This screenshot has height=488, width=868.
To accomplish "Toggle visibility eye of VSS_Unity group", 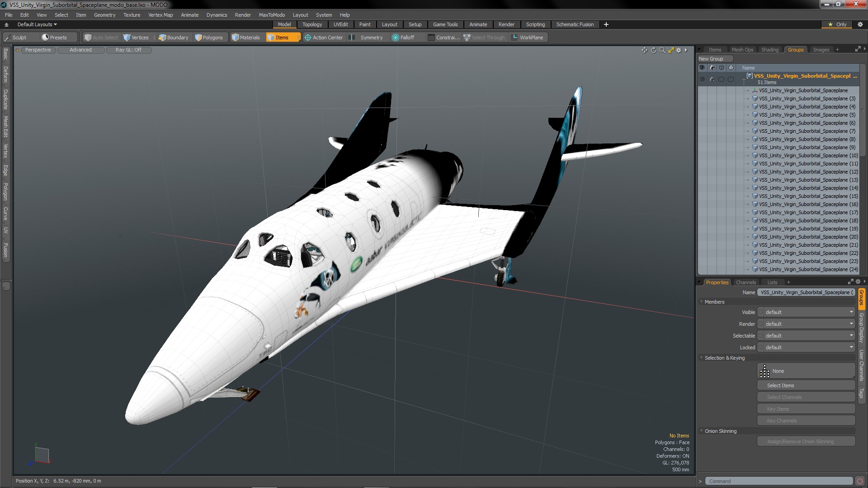I will click(702, 79).
